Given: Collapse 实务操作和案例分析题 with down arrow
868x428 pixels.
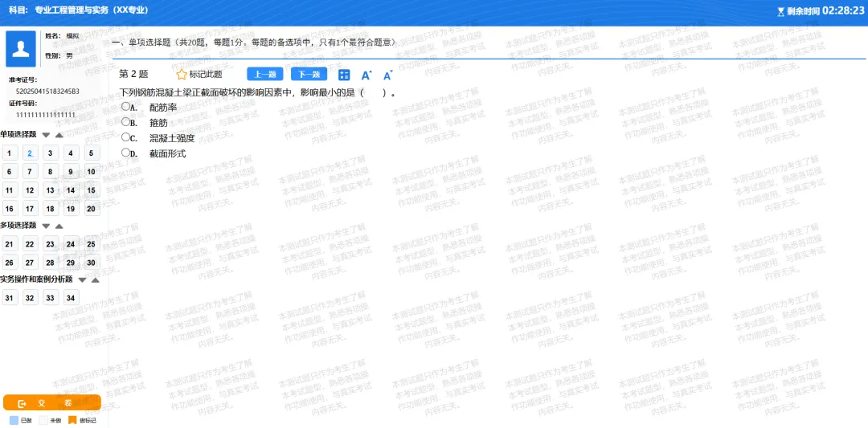Looking at the screenshot, I should [83, 279].
